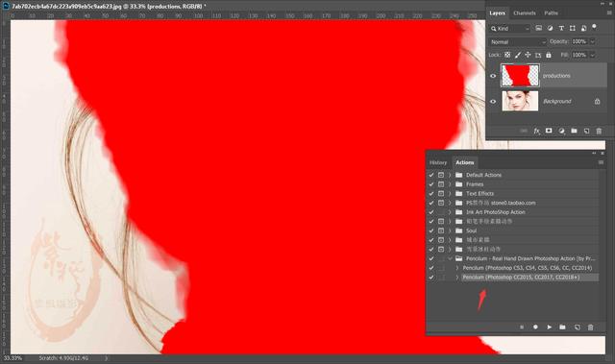The width and height of the screenshot is (615, 364).
Task: Stop recording in Actions panel
Action: click(522, 328)
